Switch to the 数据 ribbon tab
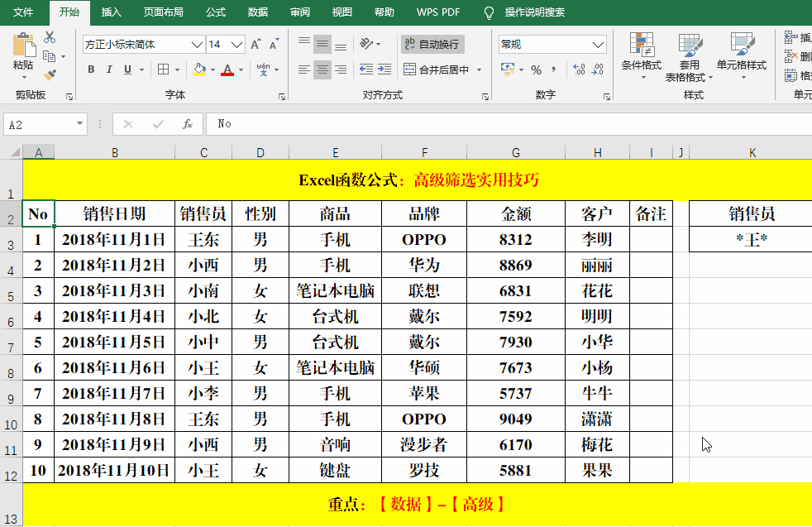Screen dimensions: 812x527 point(257,12)
